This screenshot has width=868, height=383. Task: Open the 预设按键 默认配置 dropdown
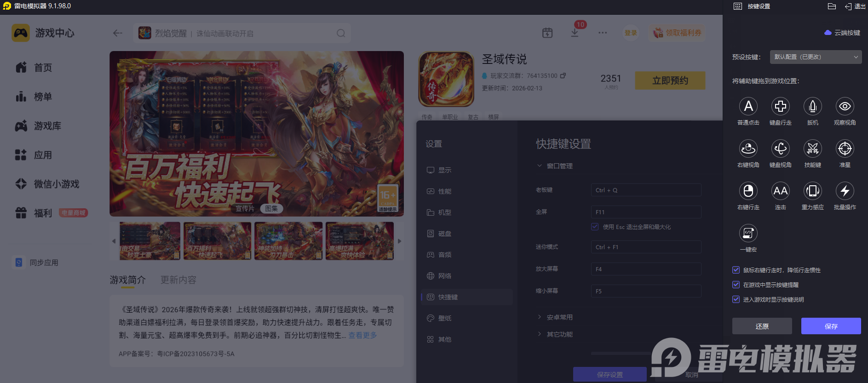point(816,57)
